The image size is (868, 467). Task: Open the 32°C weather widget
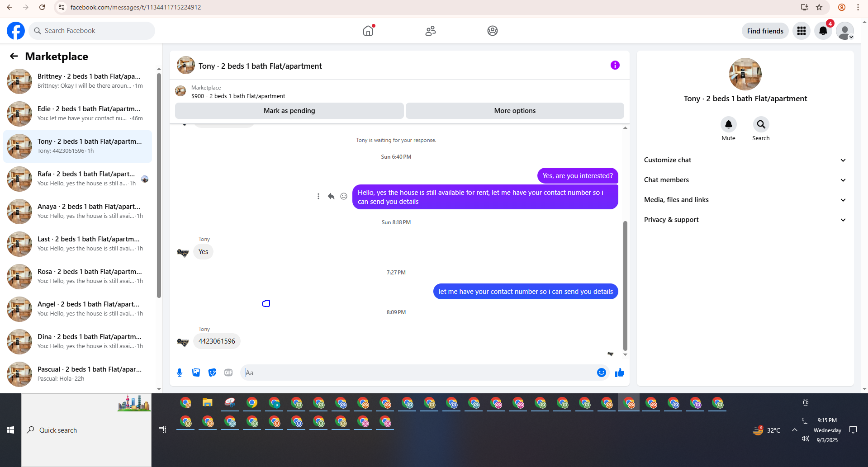[767, 430]
